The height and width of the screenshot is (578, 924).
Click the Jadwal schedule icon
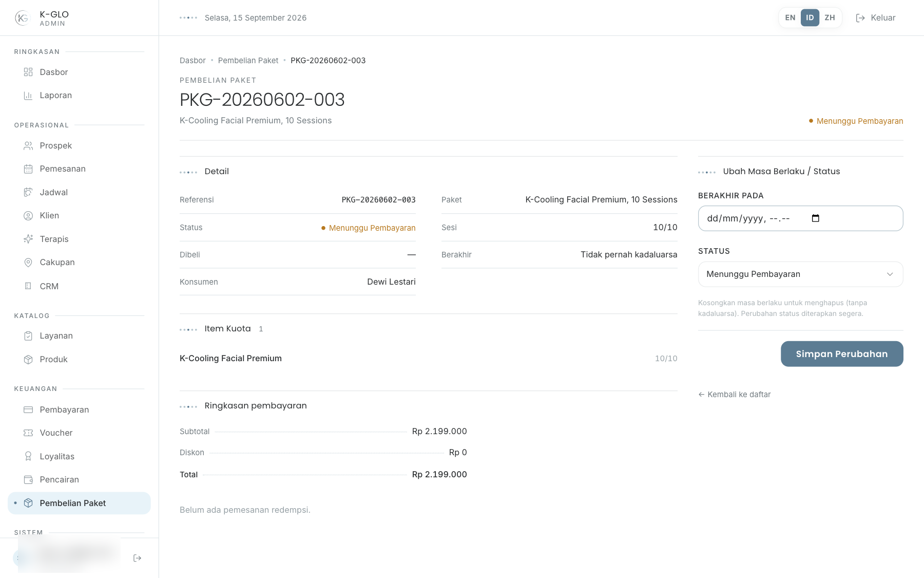pyautogui.click(x=28, y=192)
